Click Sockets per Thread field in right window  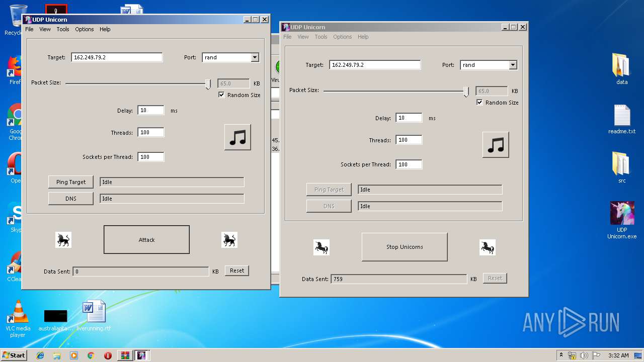pyautogui.click(x=409, y=164)
